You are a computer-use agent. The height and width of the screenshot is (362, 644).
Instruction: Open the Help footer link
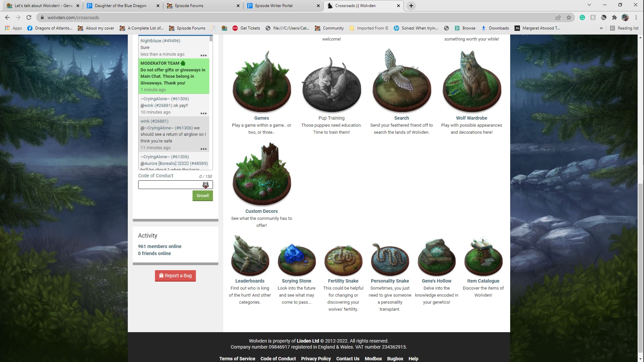tap(413, 359)
